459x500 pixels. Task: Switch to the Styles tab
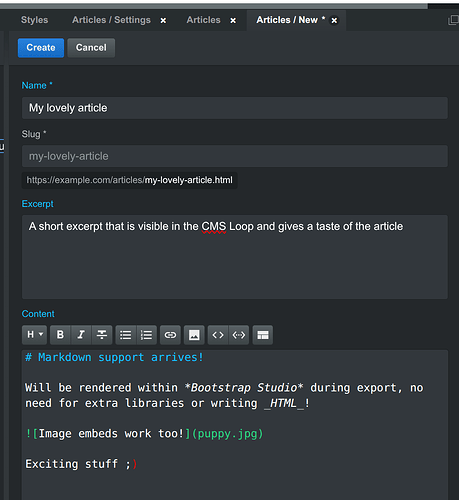[35, 20]
